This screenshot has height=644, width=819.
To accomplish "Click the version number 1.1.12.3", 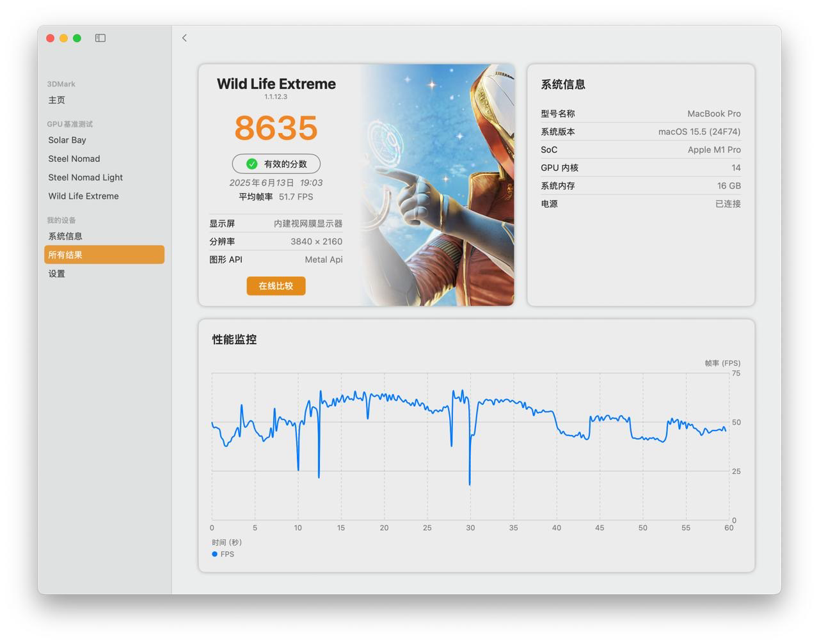I will [276, 97].
